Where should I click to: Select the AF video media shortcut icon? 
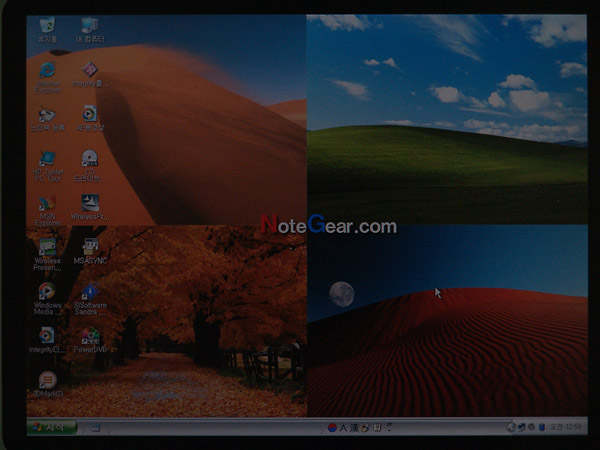point(90,118)
